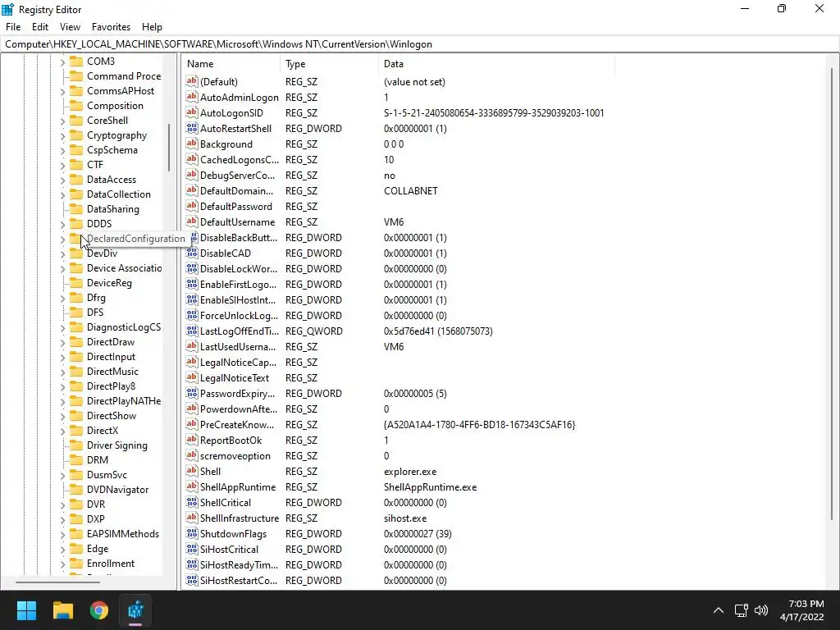Click the explorer.exe data cell
The width and height of the screenshot is (840, 630).
(410, 472)
